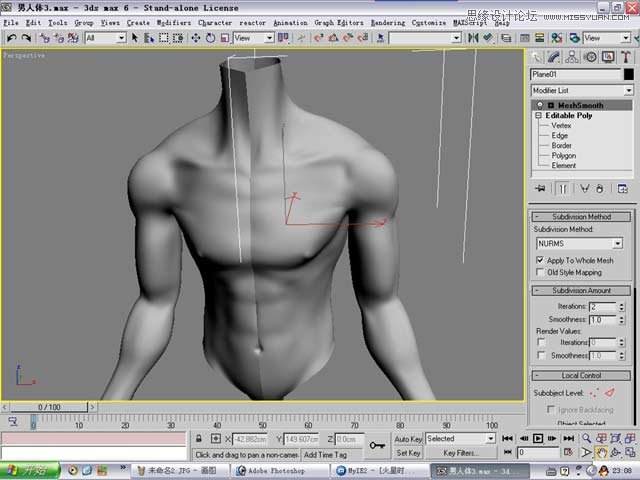Open the Modifier List dropdown
Viewport: 640px width, 480px height.
(580, 90)
